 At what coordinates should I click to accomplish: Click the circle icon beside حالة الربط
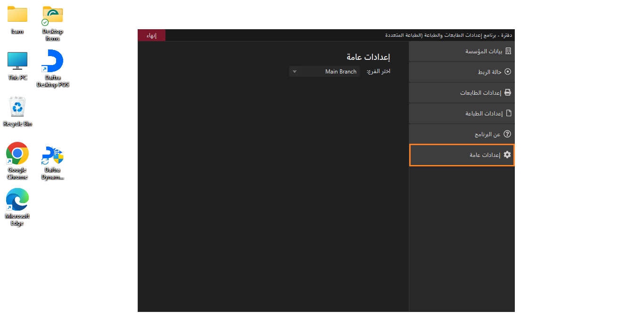pyautogui.click(x=508, y=72)
